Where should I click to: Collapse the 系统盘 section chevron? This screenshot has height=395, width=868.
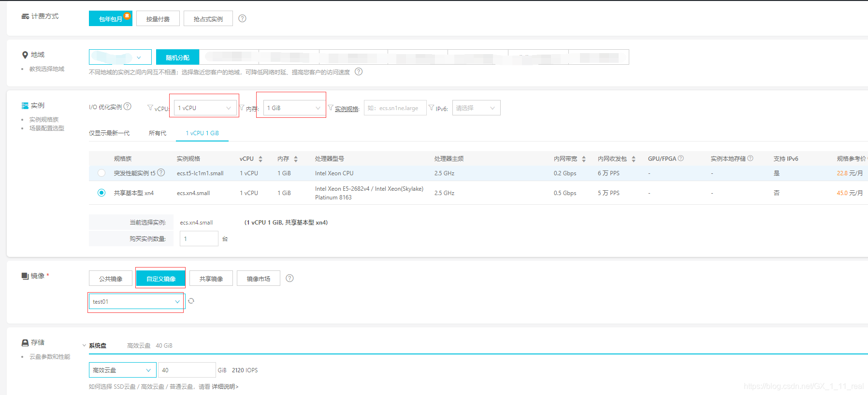[84, 346]
